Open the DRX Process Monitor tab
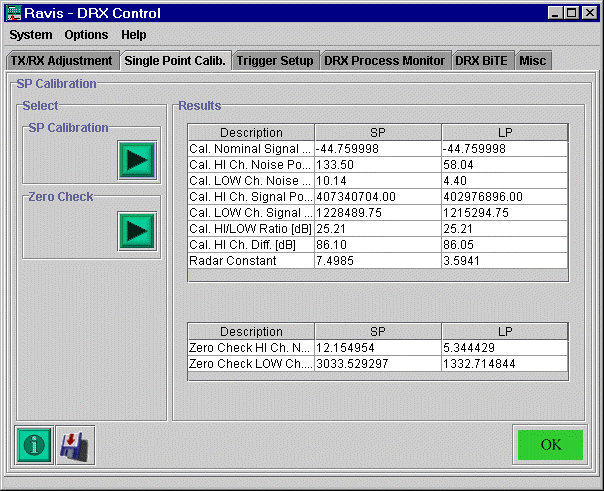 [384, 61]
